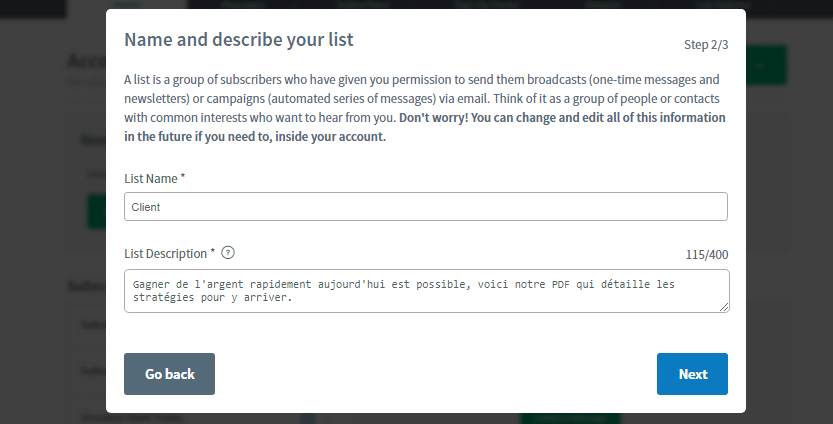Click the dimmed green button behind the dialog
The height and width of the screenshot is (424, 833).
pyautogui.click(x=766, y=65)
